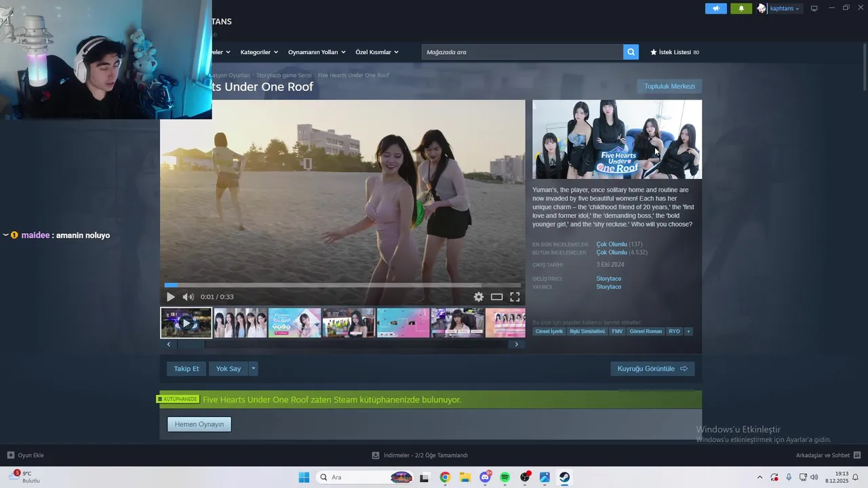Click Oyun Ekle text
Viewport: 868px width, 488px height.
click(x=31, y=455)
